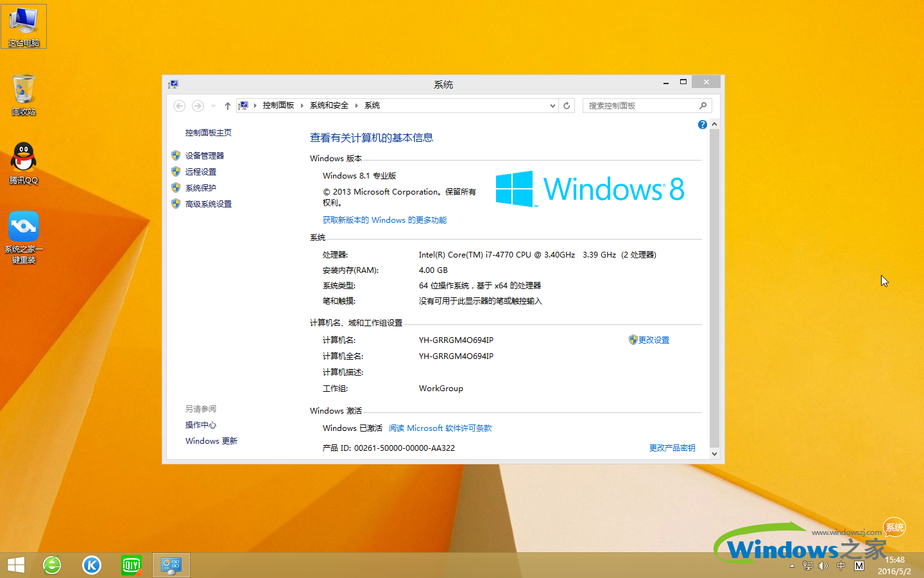The image size is (924, 578).
Task: Click the 搜索控制面板 search box
Action: pos(642,105)
